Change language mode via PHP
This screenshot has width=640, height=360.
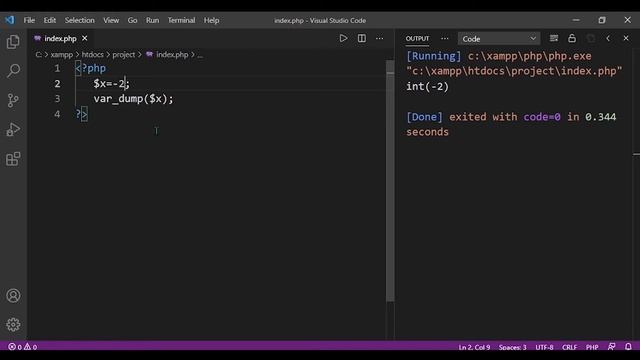coord(592,347)
